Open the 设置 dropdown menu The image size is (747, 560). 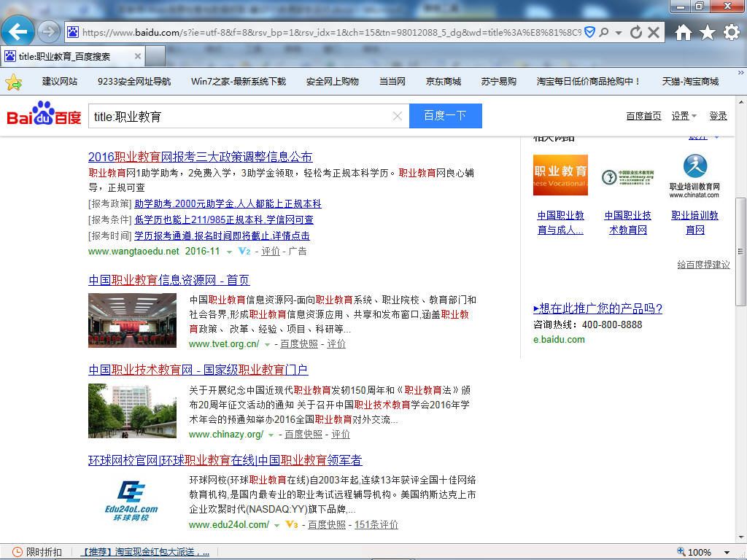pos(684,116)
